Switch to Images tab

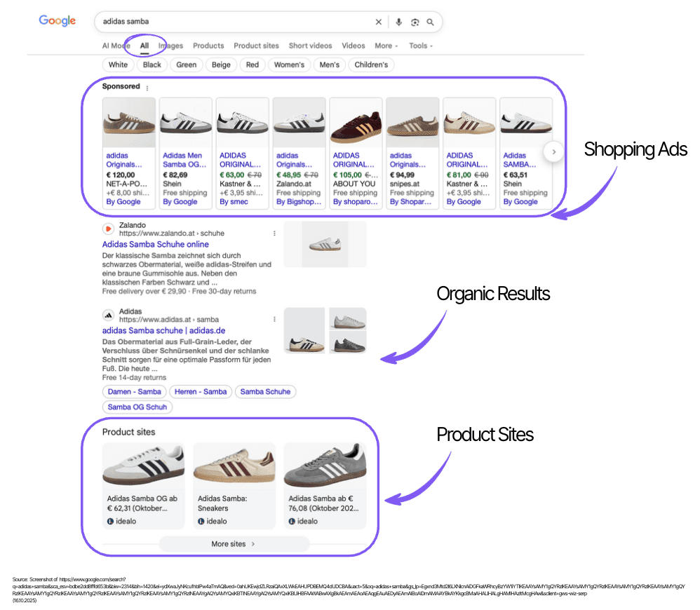pos(170,46)
